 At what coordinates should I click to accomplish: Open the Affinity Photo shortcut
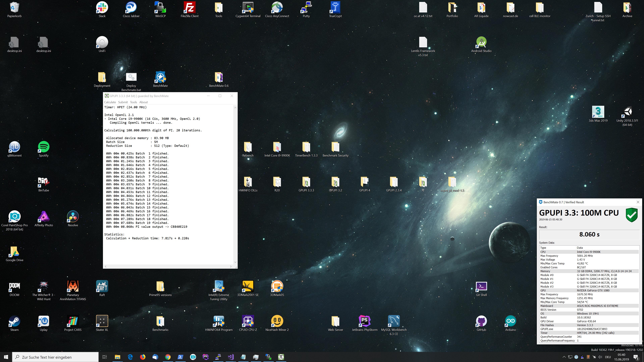point(43,219)
